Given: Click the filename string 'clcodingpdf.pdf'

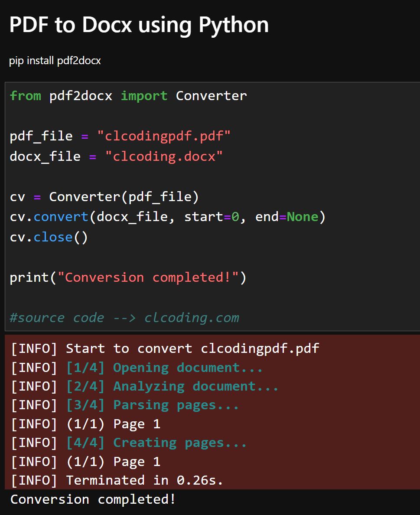Looking at the screenshot, I should pyautogui.click(x=167, y=136).
